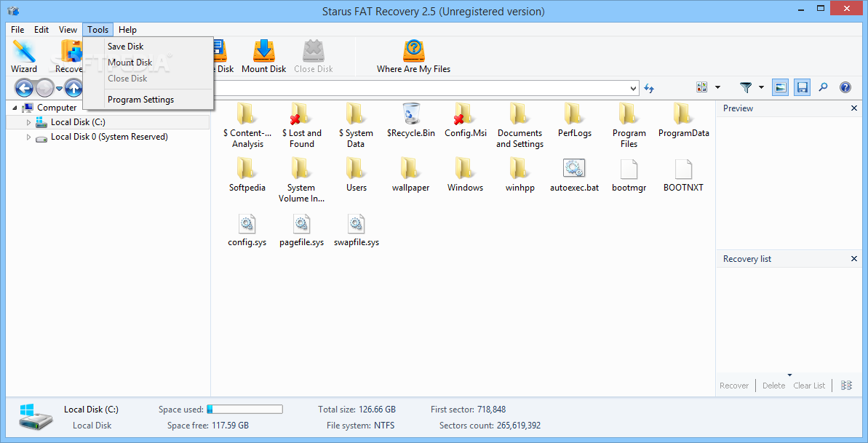
Task: Click the Recover button in Recovery list
Action: (x=734, y=386)
